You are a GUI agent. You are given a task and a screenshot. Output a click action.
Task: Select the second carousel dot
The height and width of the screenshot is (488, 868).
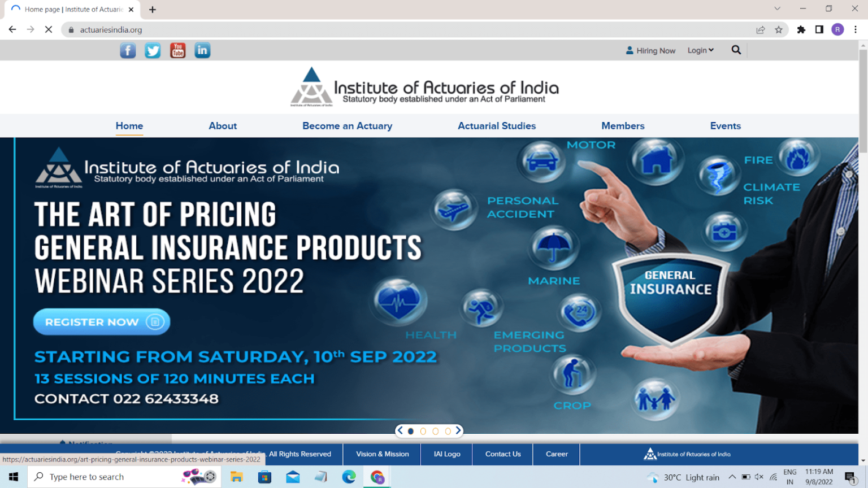click(423, 431)
